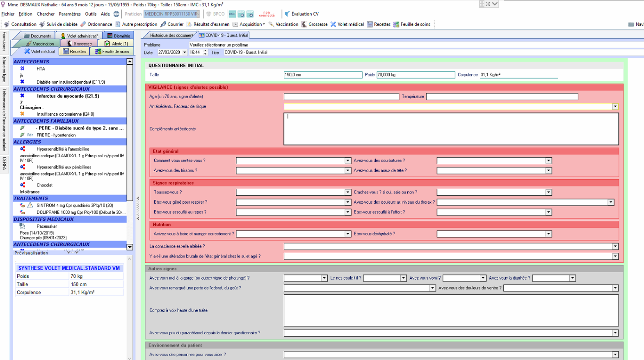Image resolution: width=644 pixels, height=360 pixels.
Task: Click the warning triangle next to SINTROM
Action: (x=30, y=205)
